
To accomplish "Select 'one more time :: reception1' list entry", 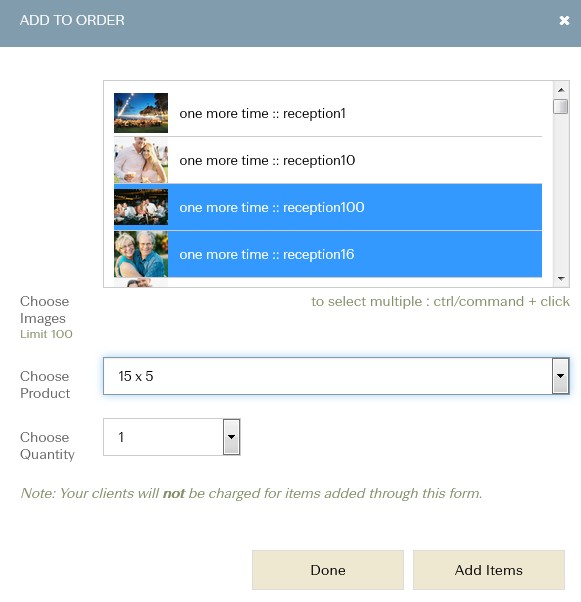I will (x=328, y=113).
